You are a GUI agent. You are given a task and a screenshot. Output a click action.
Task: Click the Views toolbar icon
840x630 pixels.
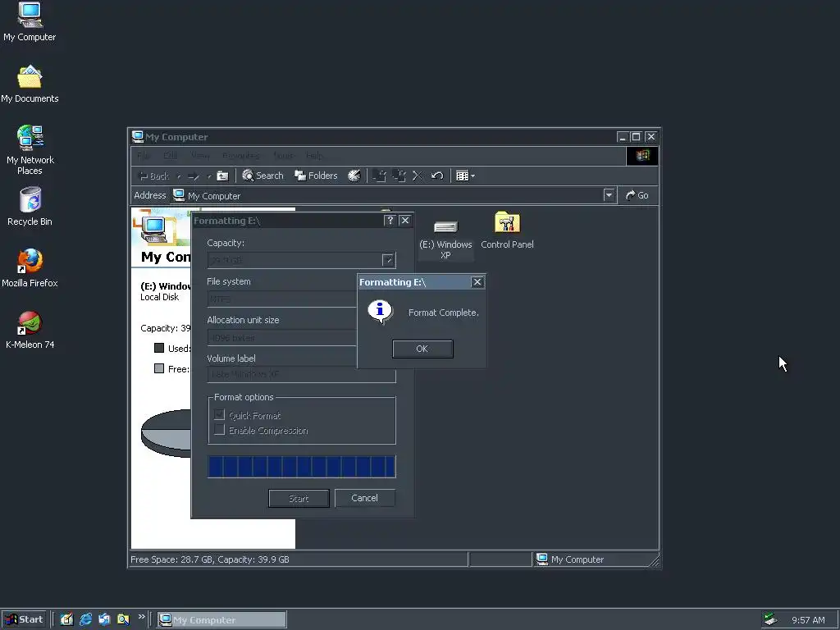point(462,176)
